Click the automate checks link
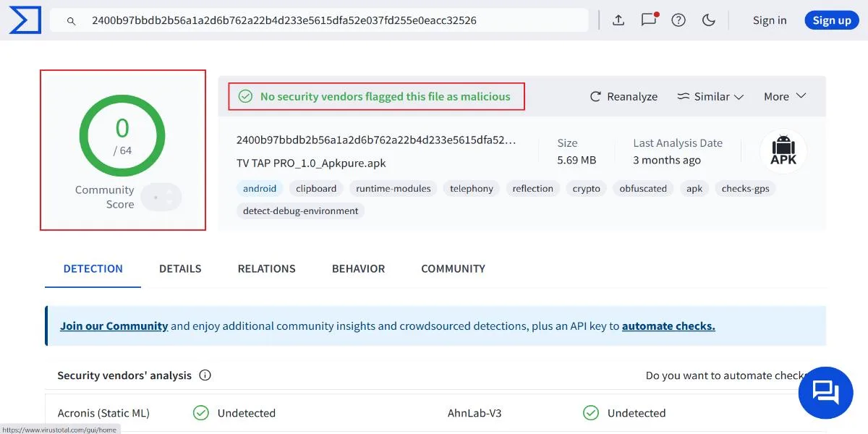This screenshot has width=868, height=434. tap(668, 326)
